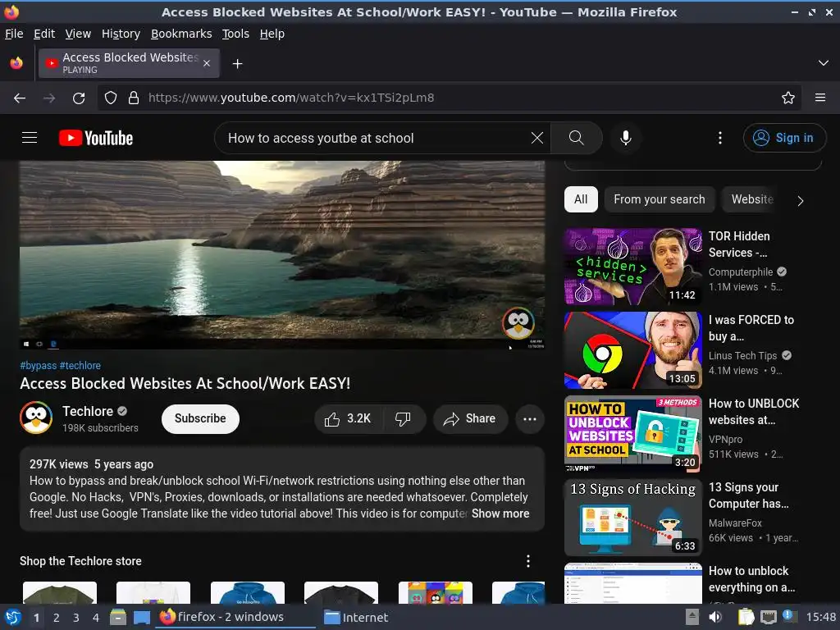
Task: Open more actions ellipsis beside Share
Action: tap(530, 419)
